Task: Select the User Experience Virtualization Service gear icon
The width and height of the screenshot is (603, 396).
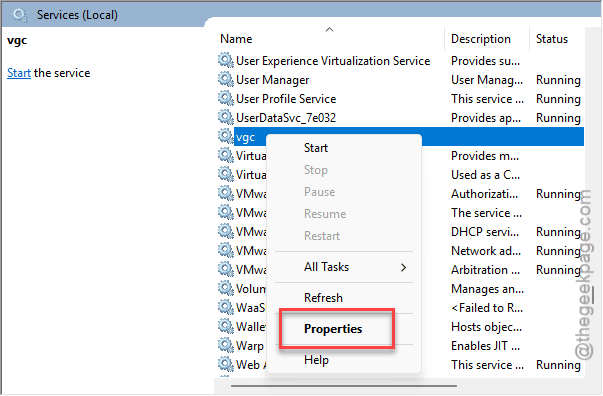Action: click(226, 61)
